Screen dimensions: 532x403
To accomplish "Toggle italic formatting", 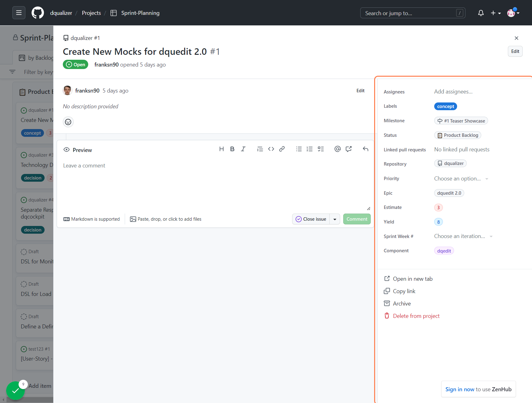I will point(243,149).
